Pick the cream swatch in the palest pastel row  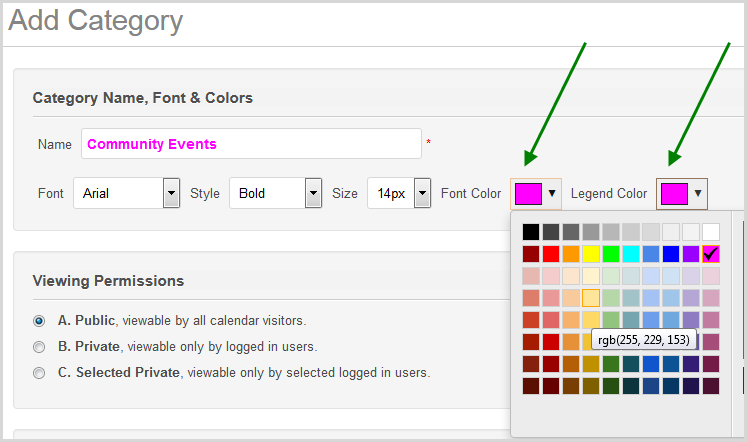591,276
